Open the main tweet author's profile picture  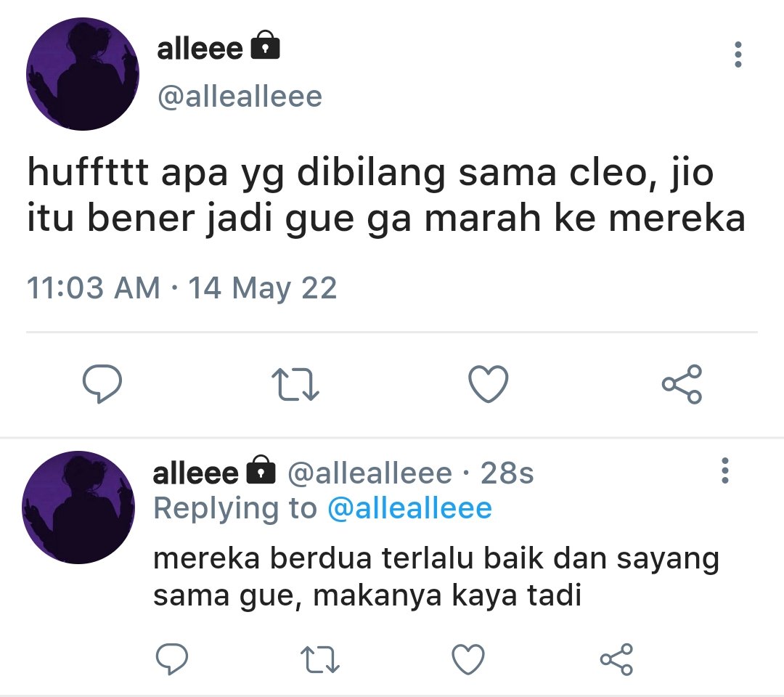tap(83, 74)
